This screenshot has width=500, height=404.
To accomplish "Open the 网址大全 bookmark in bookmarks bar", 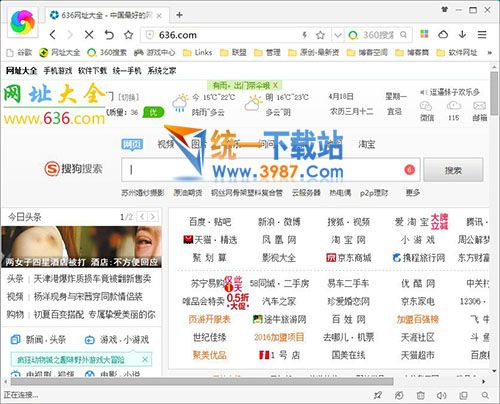I will [59, 52].
